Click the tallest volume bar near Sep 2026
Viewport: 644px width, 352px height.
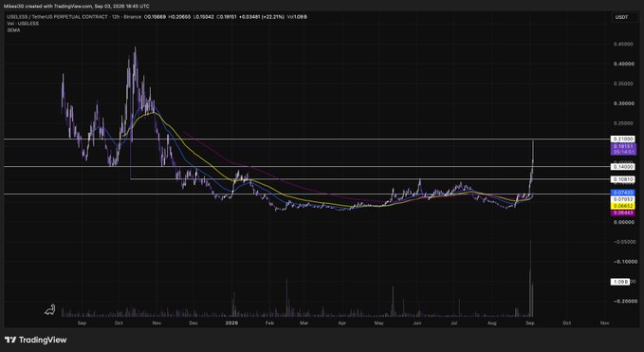(x=530, y=279)
